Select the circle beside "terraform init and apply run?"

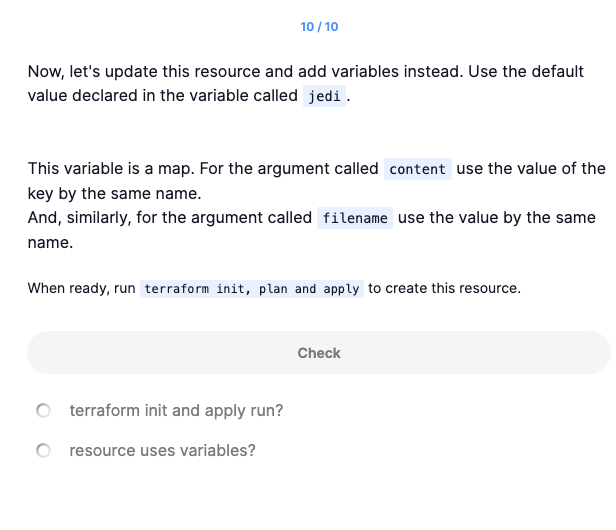(x=43, y=411)
